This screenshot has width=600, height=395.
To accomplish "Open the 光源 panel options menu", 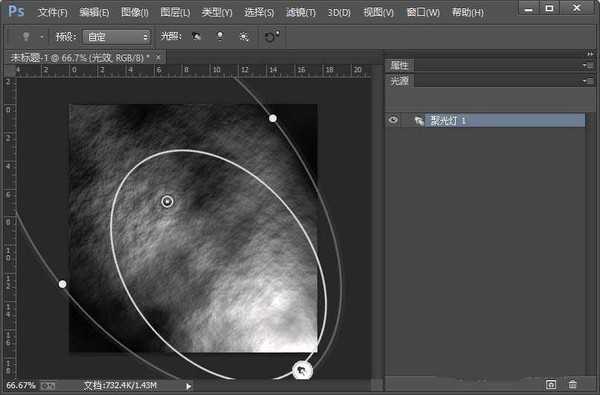I will (587, 81).
